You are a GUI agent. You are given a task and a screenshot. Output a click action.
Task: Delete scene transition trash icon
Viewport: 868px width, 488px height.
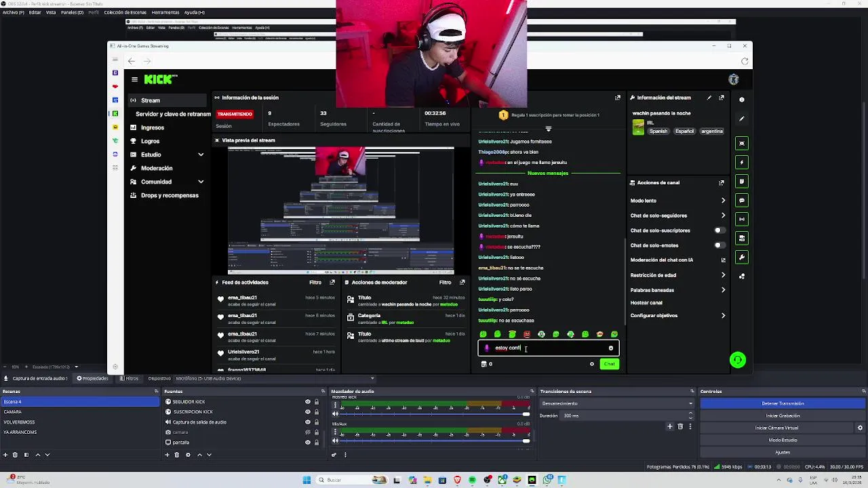pos(680,426)
